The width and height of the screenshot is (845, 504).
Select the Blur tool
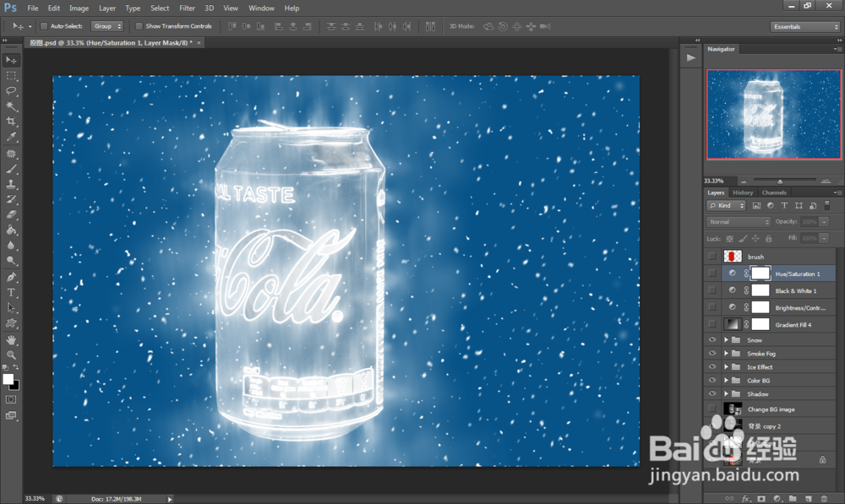(11, 245)
